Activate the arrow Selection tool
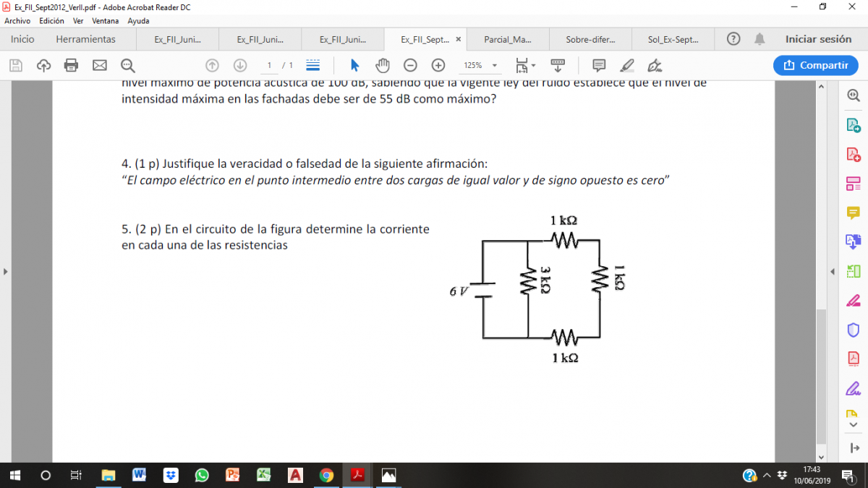Screen dimensions: 868x488 coord(354,66)
